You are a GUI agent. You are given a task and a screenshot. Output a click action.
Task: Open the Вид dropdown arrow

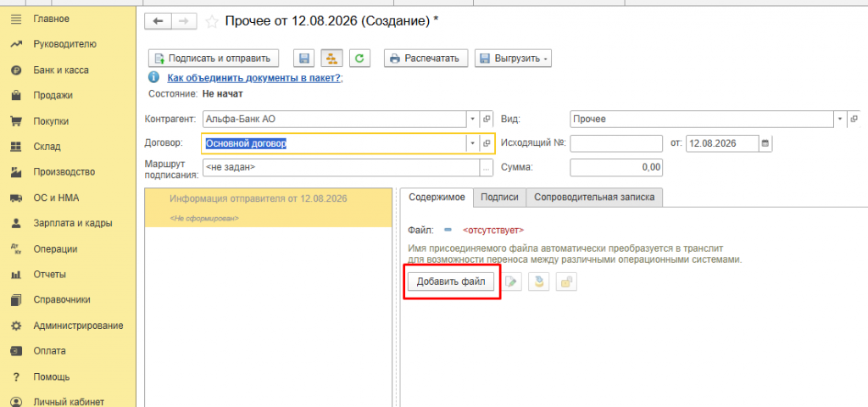840,119
